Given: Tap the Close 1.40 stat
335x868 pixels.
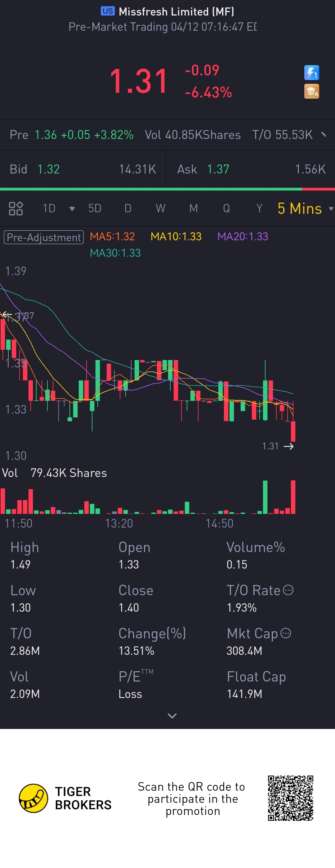Looking at the screenshot, I should click(136, 599).
